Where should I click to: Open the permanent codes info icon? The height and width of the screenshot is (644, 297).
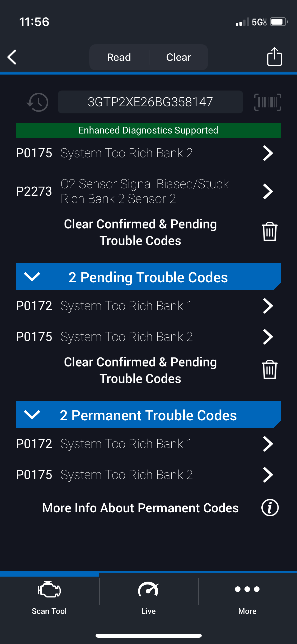(x=270, y=508)
